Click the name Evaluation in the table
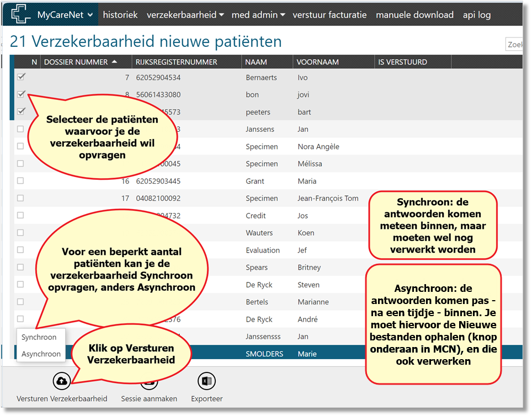The width and height of the screenshot is (532, 416). [263, 250]
